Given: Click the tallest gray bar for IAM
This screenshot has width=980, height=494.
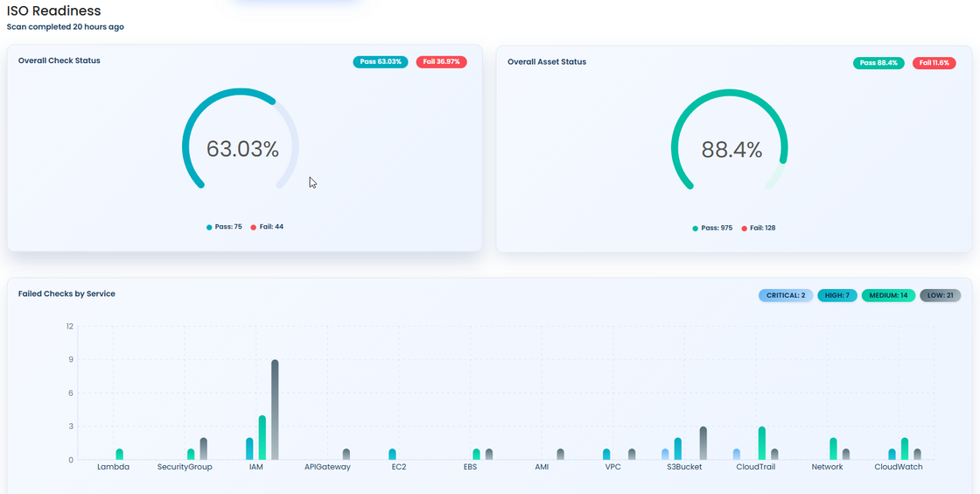Looking at the screenshot, I should 275,408.
